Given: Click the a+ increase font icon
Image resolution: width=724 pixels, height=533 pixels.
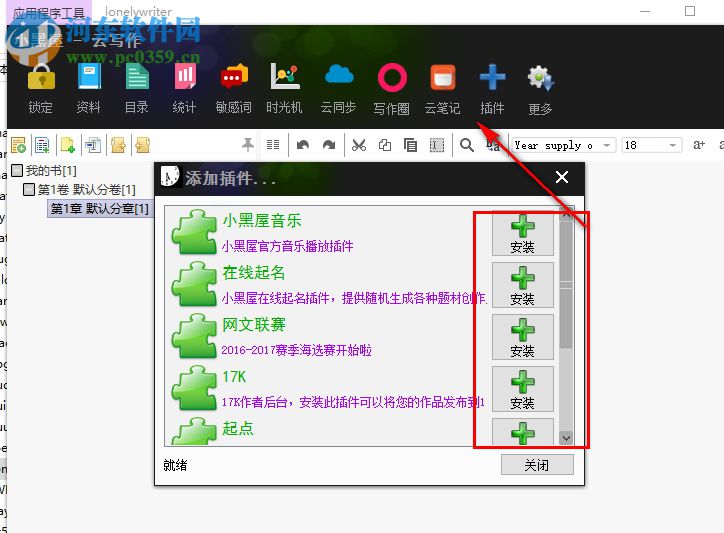Looking at the screenshot, I should pyautogui.click(x=699, y=145).
